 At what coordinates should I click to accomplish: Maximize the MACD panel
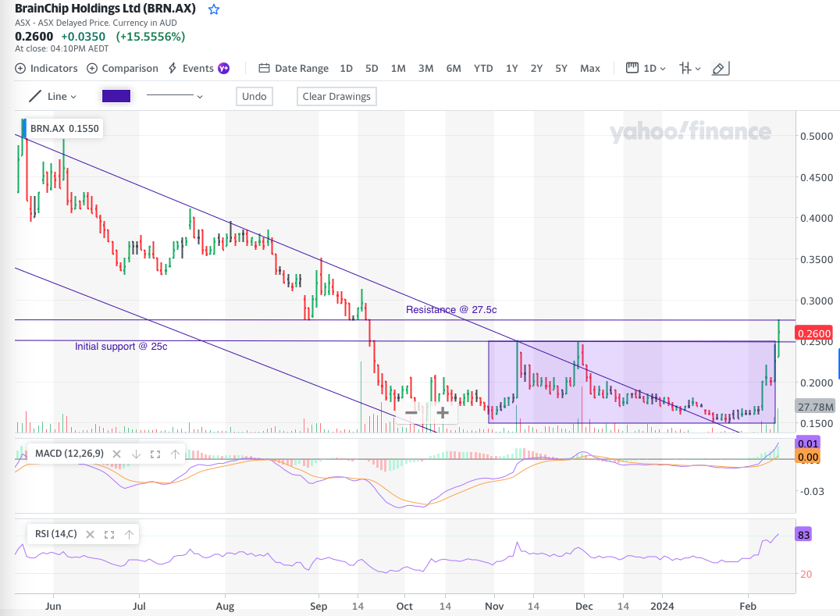pos(155,454)
